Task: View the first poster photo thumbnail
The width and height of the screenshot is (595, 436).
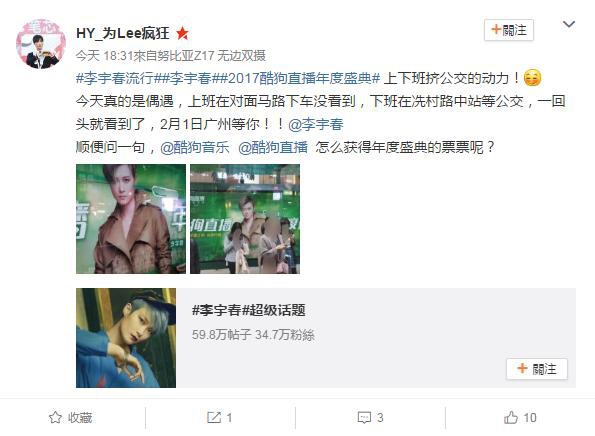Action: [x=131, y=219]
